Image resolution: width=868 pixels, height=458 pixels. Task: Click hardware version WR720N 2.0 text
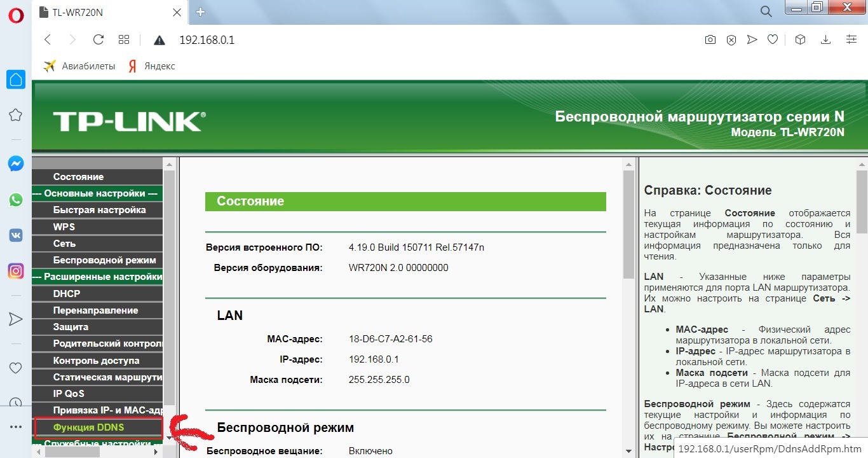coord(398,268)
